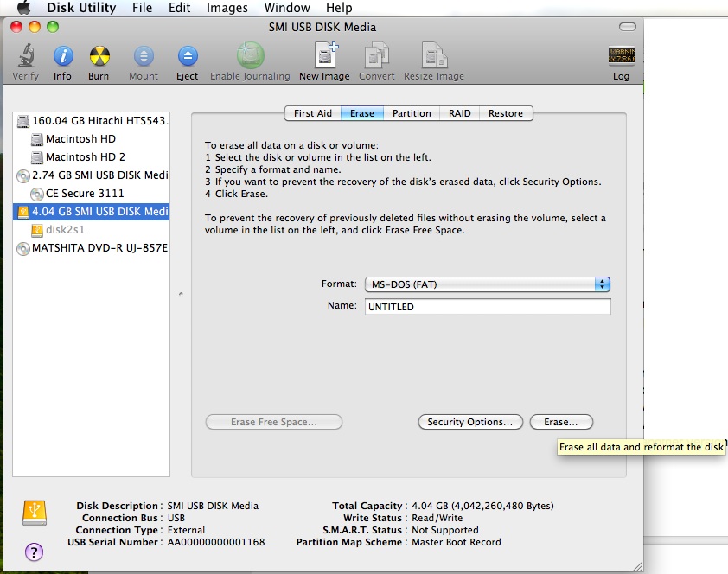Click the window title SMI USB DISK Media
This screenshot has height=574, width=728.
[x=322, y=27]
